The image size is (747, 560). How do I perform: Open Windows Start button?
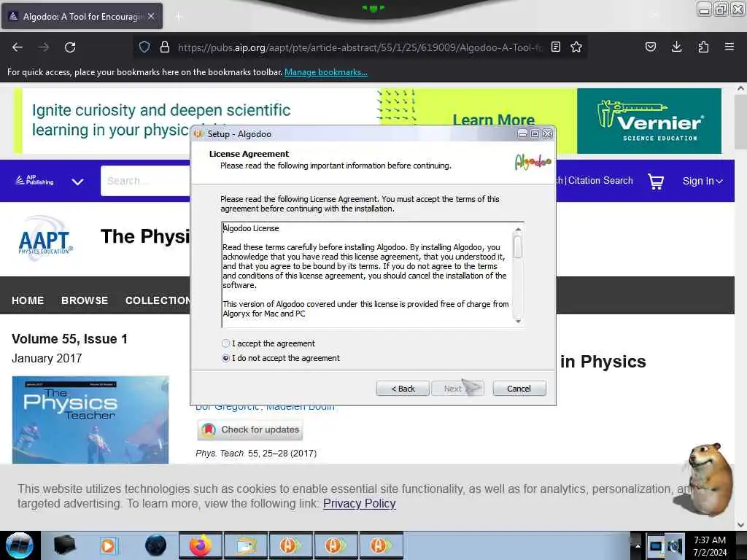point(19,545)
